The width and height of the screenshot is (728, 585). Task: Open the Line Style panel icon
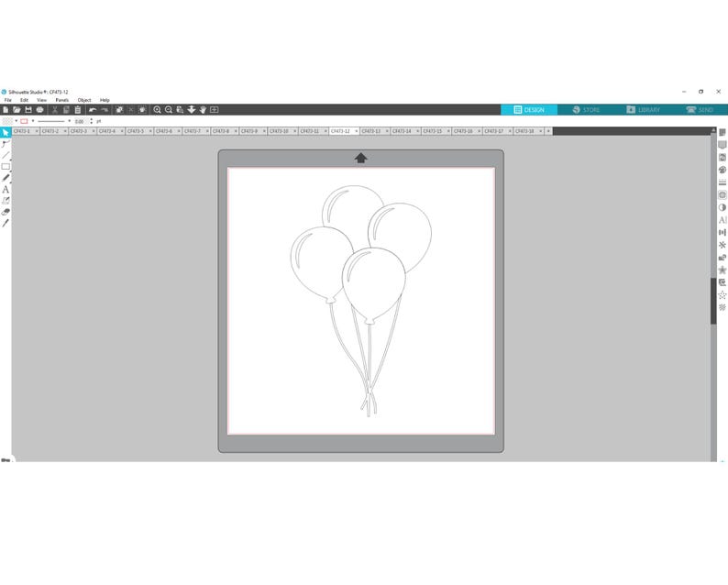pos(722,182)
